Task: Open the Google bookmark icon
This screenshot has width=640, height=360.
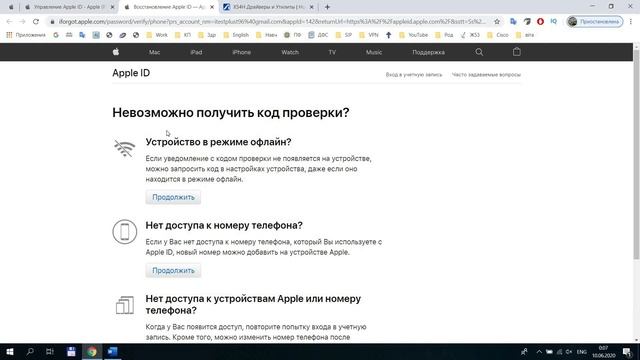Action: 56,35
